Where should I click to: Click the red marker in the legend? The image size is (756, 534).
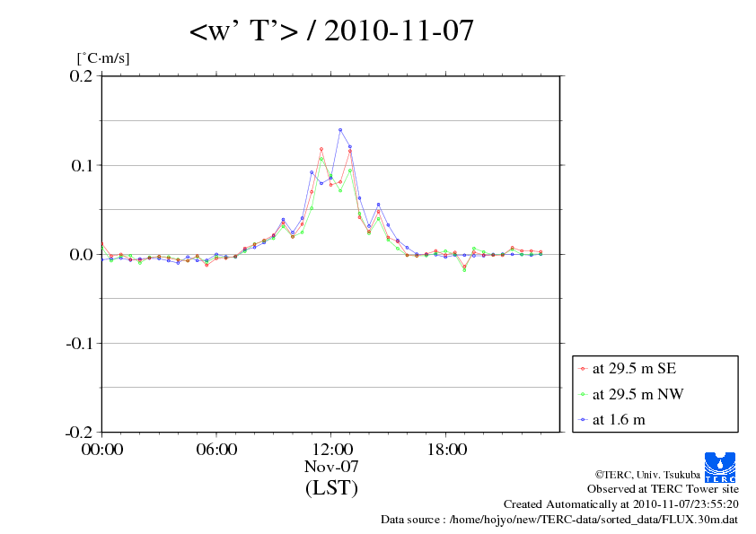(x=584, y=369)
